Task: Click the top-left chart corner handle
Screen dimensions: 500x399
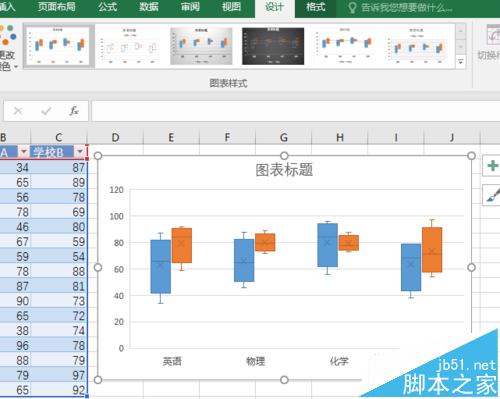Action: [98, 156]
